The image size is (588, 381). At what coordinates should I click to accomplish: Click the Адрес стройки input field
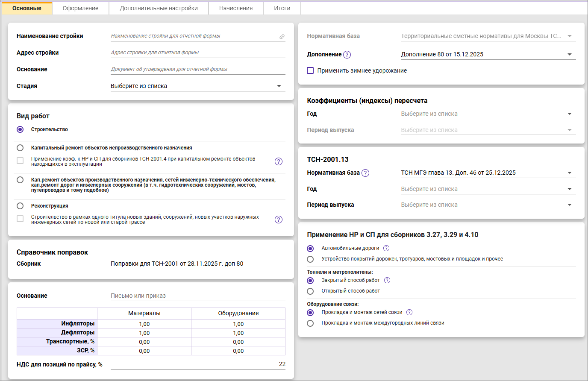pos(197,53)
